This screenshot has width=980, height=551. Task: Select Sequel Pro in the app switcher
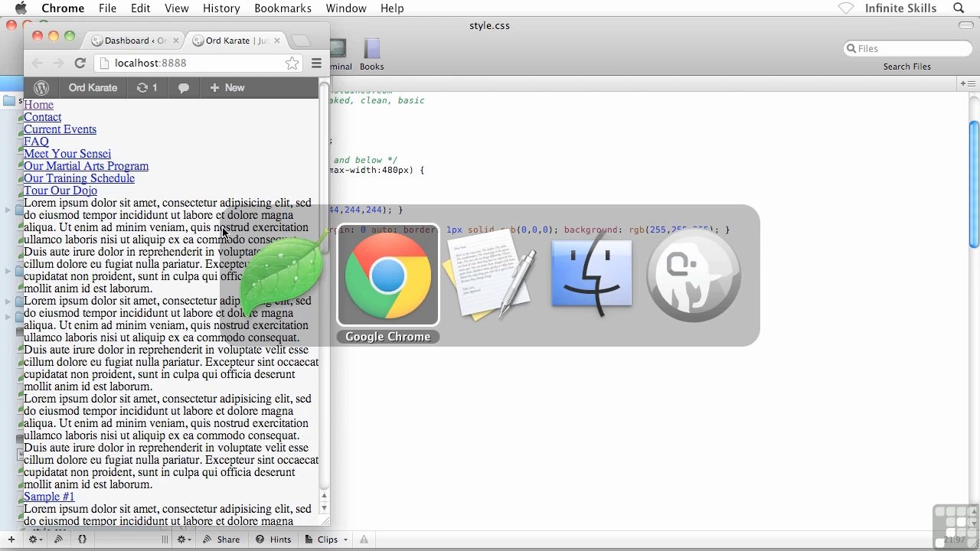694,275
